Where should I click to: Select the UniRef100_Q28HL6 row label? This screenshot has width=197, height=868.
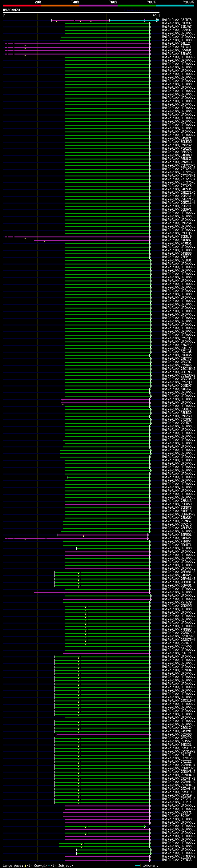tap(177, 410)
